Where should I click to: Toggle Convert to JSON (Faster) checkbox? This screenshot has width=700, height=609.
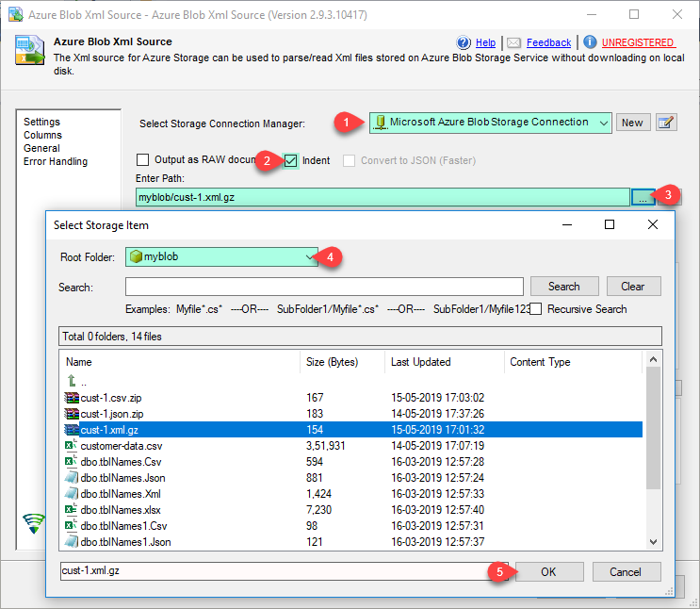pos(350,160)
